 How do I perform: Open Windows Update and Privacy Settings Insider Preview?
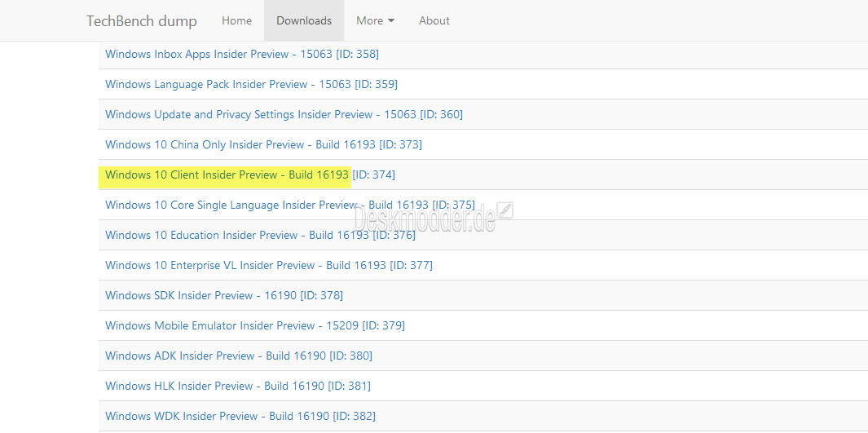point(284,115)
